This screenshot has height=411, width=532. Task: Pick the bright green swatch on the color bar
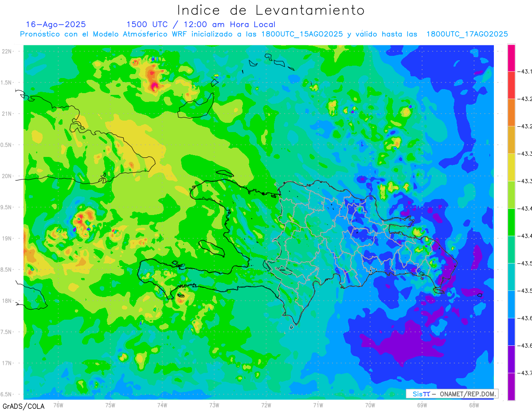[511, 222]
